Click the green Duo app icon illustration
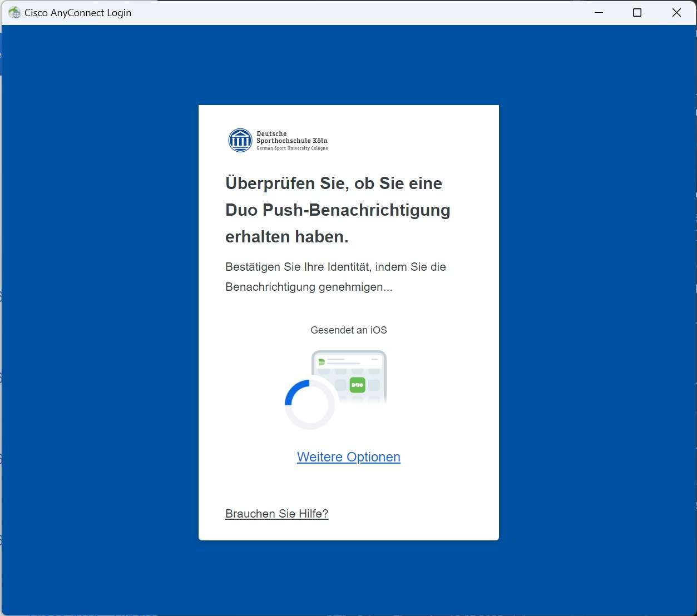This screenshot has height=616, width=697. coord(357,385)
